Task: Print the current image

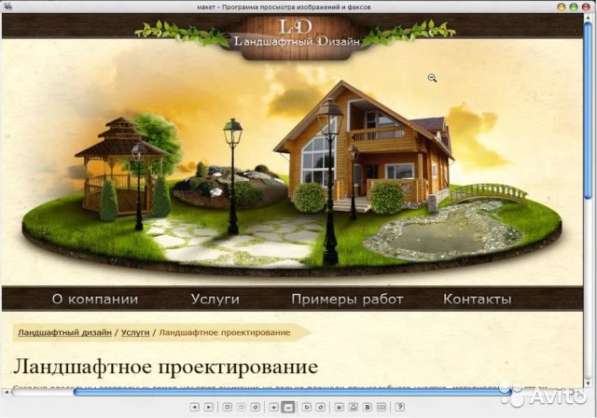Action: point(353,407)
